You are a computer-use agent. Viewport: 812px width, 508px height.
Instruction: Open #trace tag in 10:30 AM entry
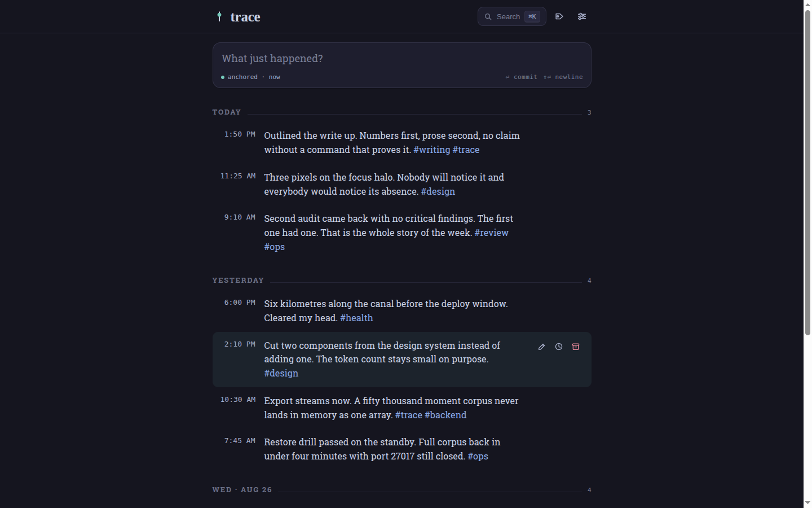(x=409, y=415)
